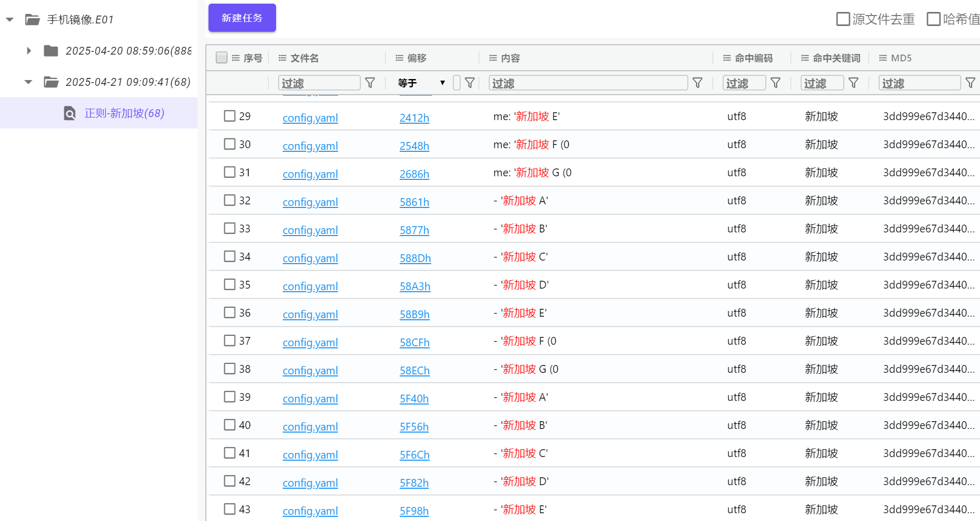Expand the 2025-04-20 08:59:06 folder

click(x=29, y=51)
